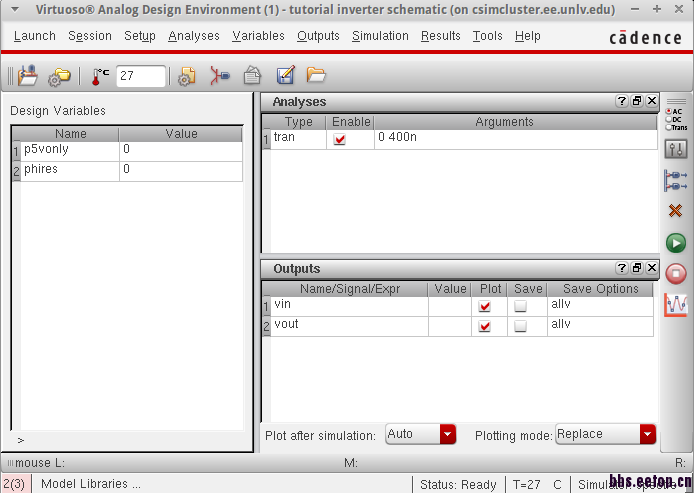Open the Outputs menu
Image resolution: width=694 pixels, height=493 pixels.
(x=318, y=36)
